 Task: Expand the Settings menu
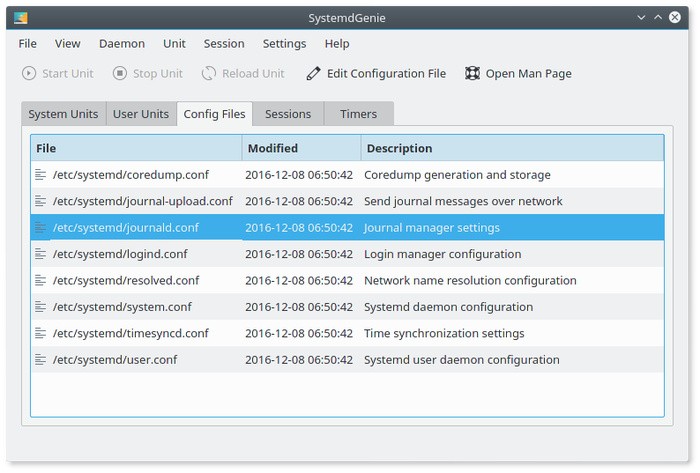click(x=284, y=44)
